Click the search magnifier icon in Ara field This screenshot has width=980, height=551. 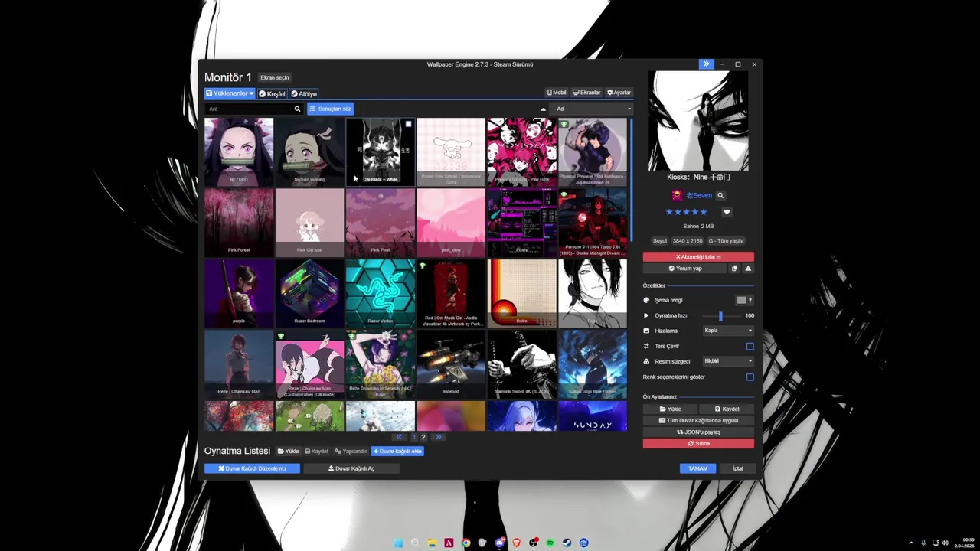click(x=297, y=109)
